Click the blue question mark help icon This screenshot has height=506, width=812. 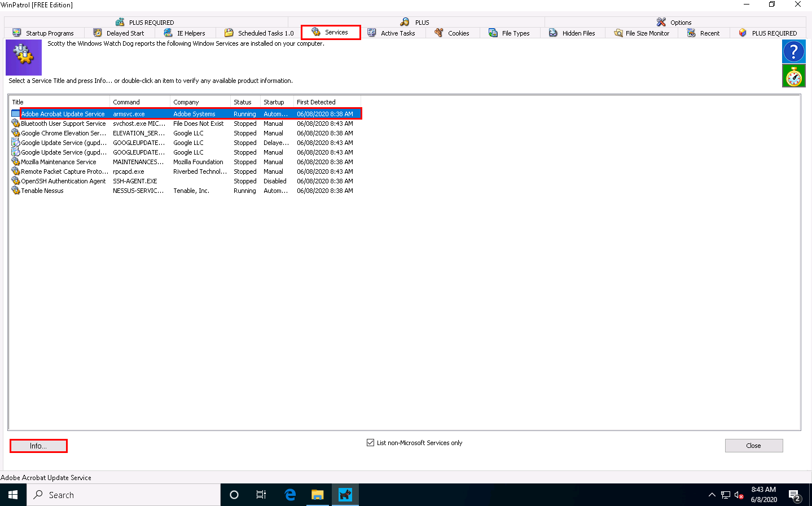click(x=793, y=52)
